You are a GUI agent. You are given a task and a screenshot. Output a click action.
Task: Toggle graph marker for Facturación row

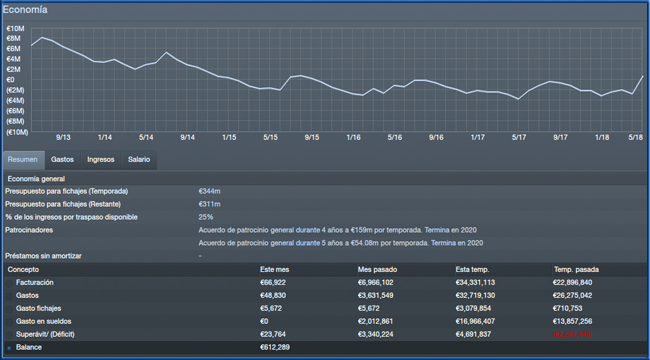pyautogui.click(x=9, y=283)
